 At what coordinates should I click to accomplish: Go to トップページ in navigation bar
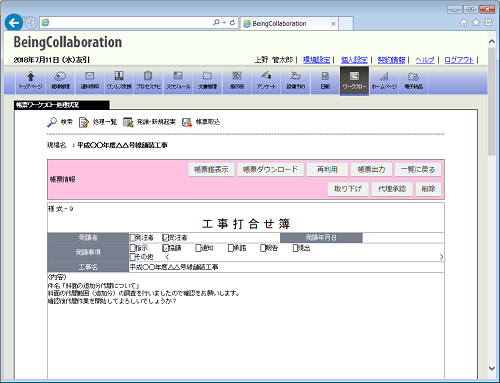(30, 80)
